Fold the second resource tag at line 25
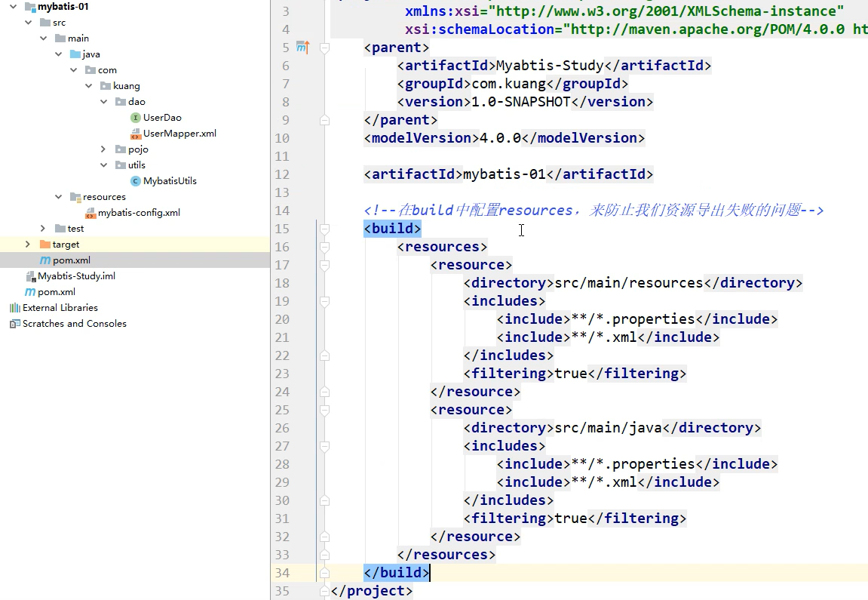The width and height of the screenshot is (868, 600). coord(325,410)
